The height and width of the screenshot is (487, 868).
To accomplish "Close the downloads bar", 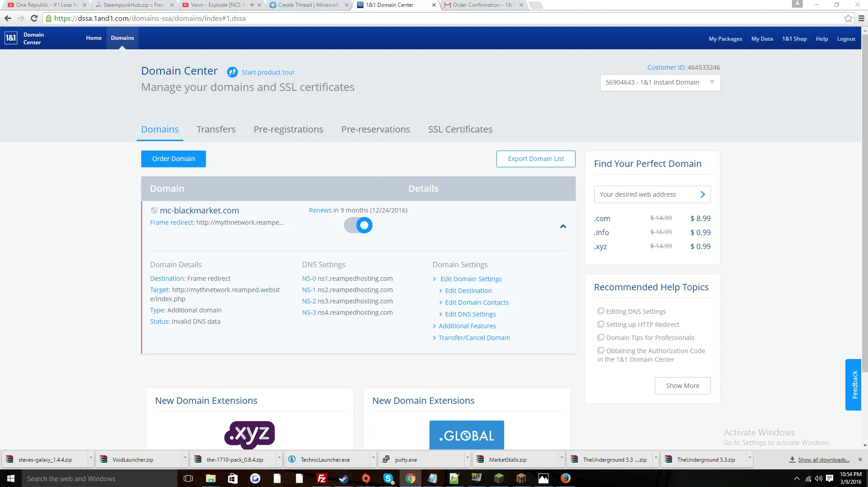I will click(860, 459).
